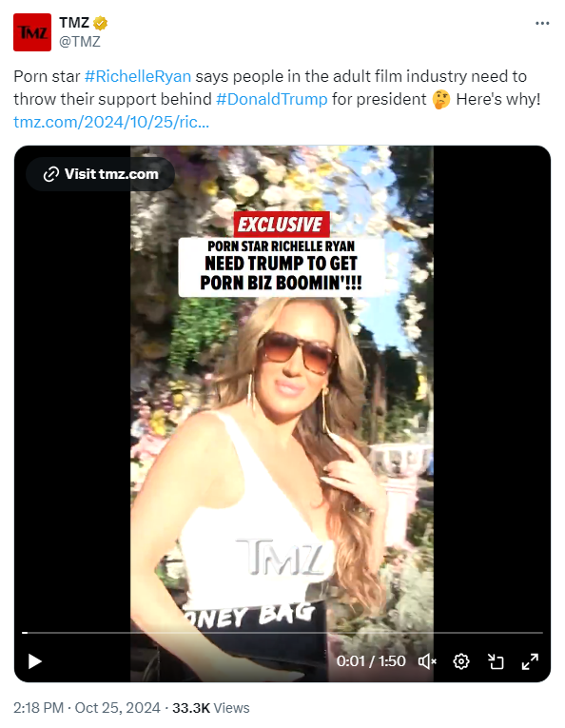Click the @TMZ handle
Image resolution: width=565 pixels, height=728 pixels.
(x=80, y=42)
